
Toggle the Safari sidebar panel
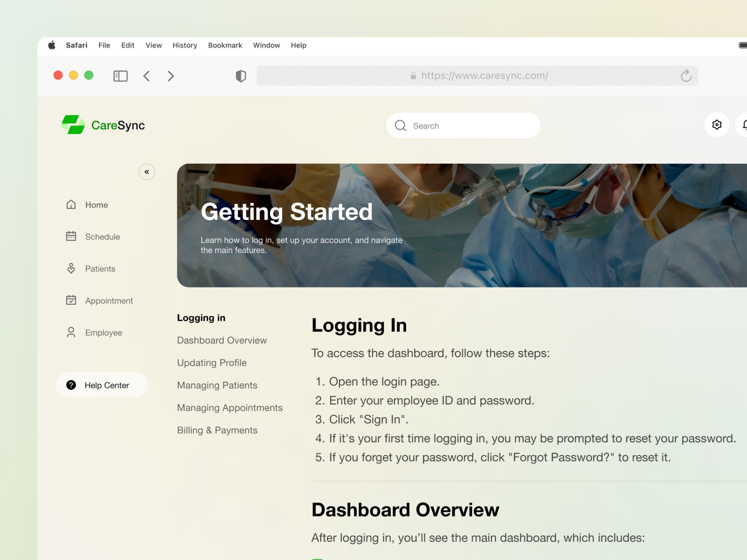[x=120, y=76]
